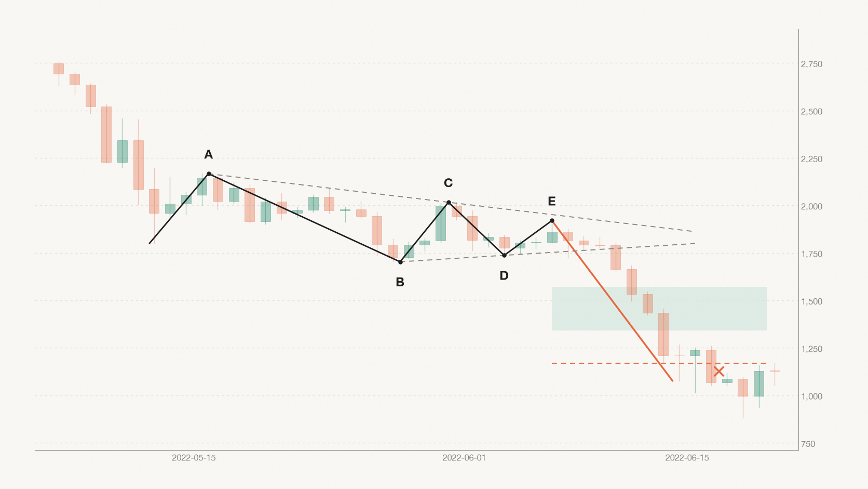Image resolution: width=868 pixels, height=489 pixels.
Task: Click the black line segment from A to B
Action: point(304,218)
